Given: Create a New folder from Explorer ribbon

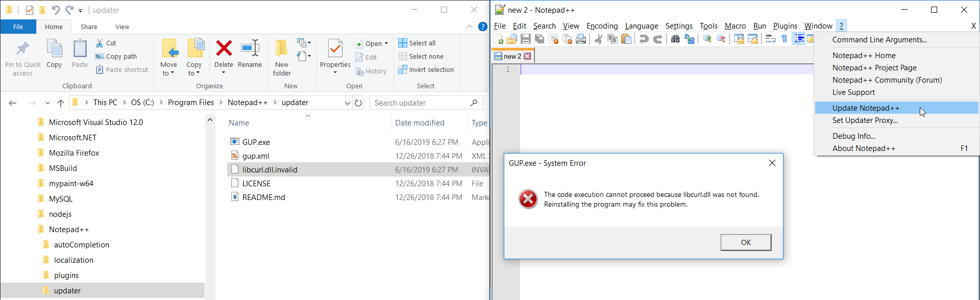Looking at the screenshot, I should pyautogui.click(x=282, y=58).
